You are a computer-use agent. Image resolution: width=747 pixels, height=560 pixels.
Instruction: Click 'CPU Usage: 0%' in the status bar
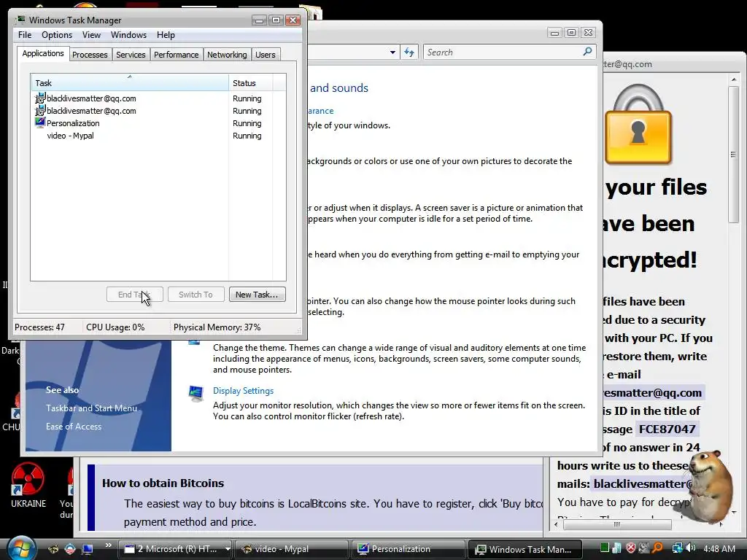[115, 327]
